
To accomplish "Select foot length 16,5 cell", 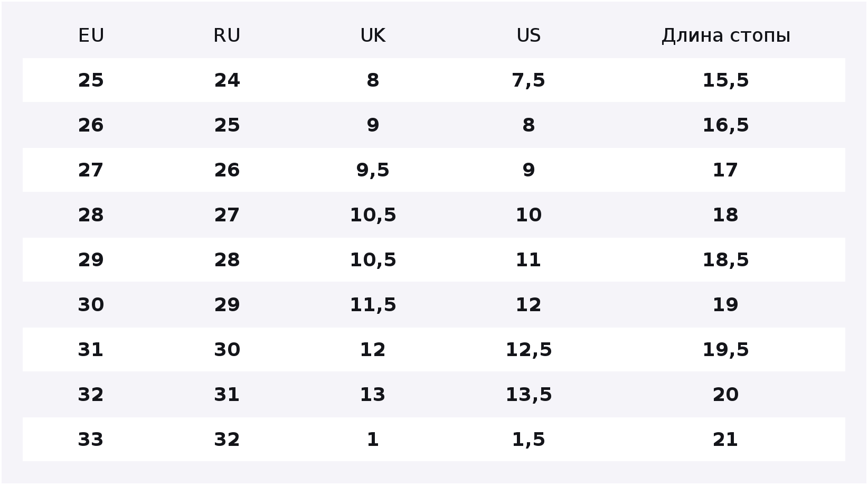I will click(x=726, y=125).
